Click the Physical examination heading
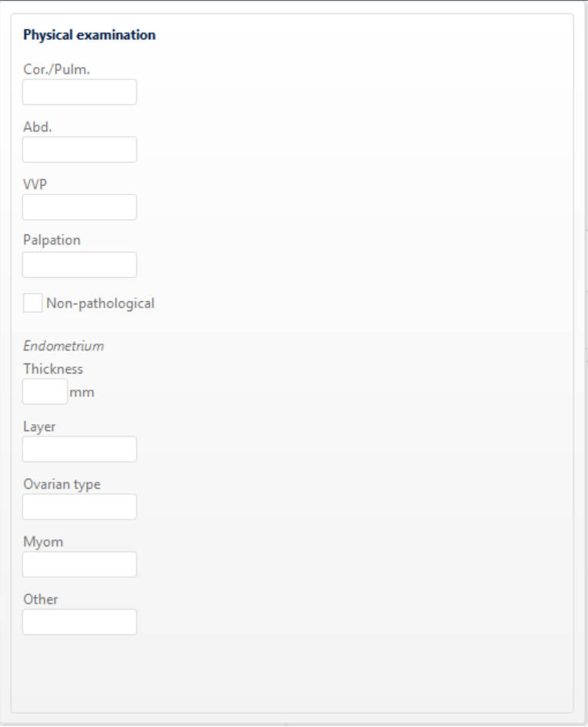The height and width of the screenshot is (727, 588). pos(89,35)
